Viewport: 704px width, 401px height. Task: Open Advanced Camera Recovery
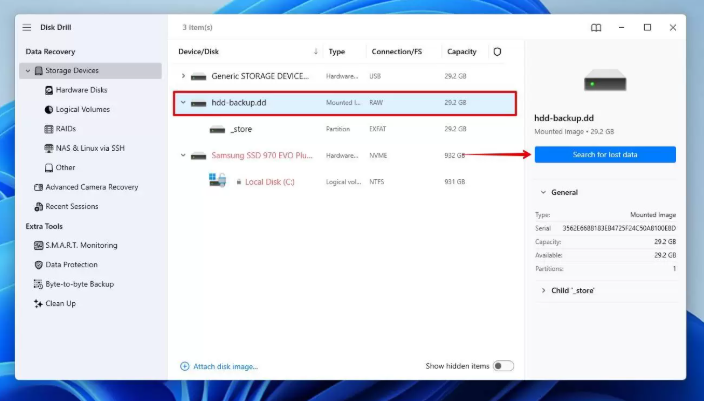[92, 187]
